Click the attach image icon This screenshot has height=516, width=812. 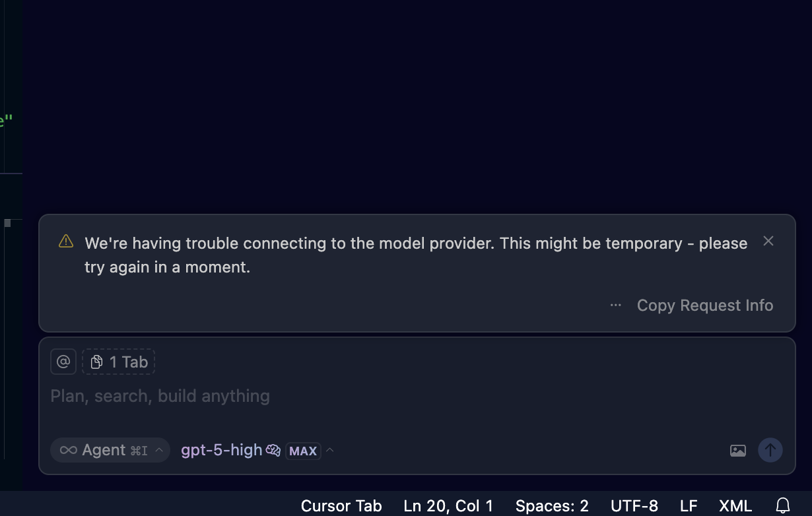737,451
